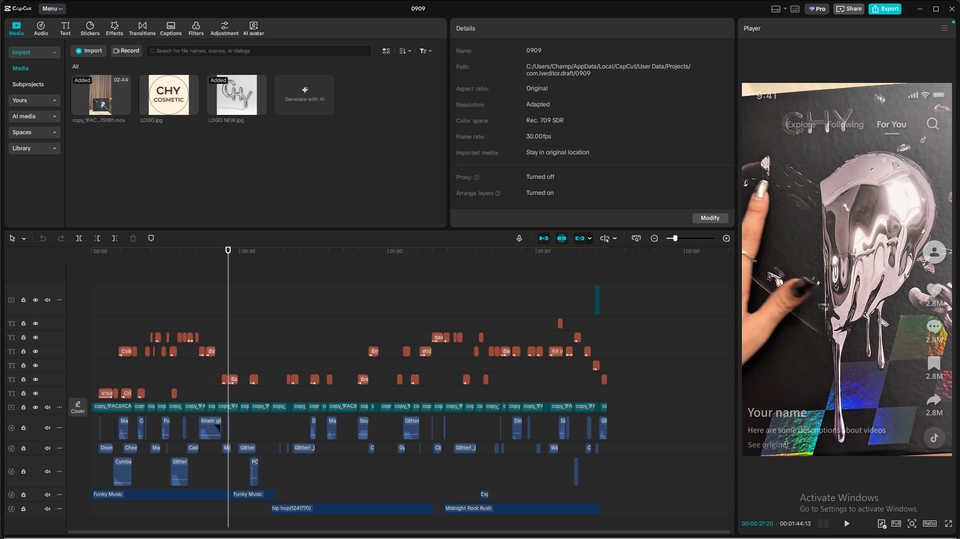Click the undo arrow in timeline toolbar
Screen dimensions: 960x539
pyautogui.click(x=43, y=238)
